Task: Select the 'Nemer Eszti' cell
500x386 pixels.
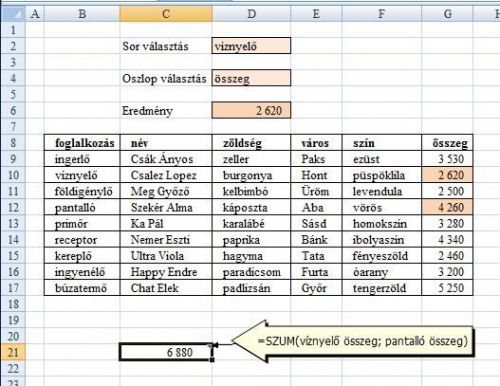Action: tap(166, 239)
